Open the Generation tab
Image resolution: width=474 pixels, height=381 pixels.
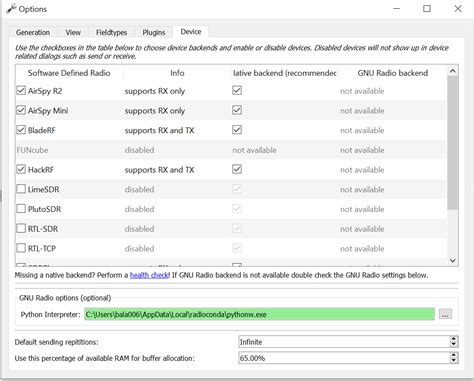tap(33, 32)
